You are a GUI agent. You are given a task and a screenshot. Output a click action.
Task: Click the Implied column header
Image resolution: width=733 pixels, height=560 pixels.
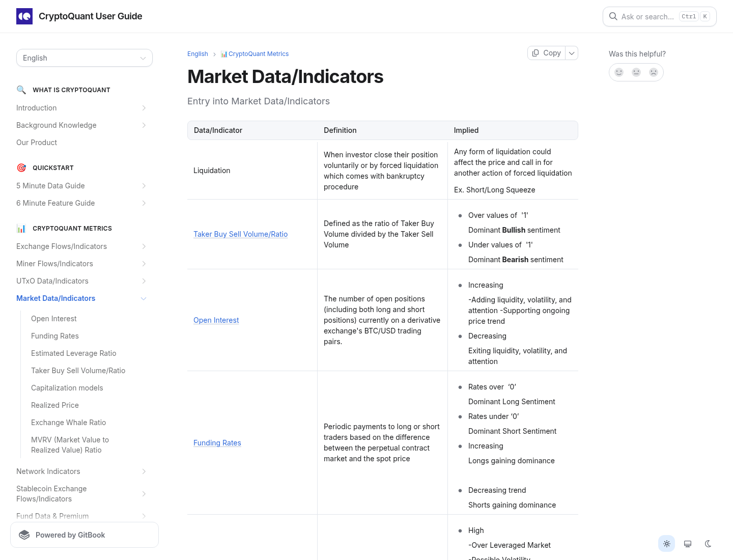click(466, 130)
